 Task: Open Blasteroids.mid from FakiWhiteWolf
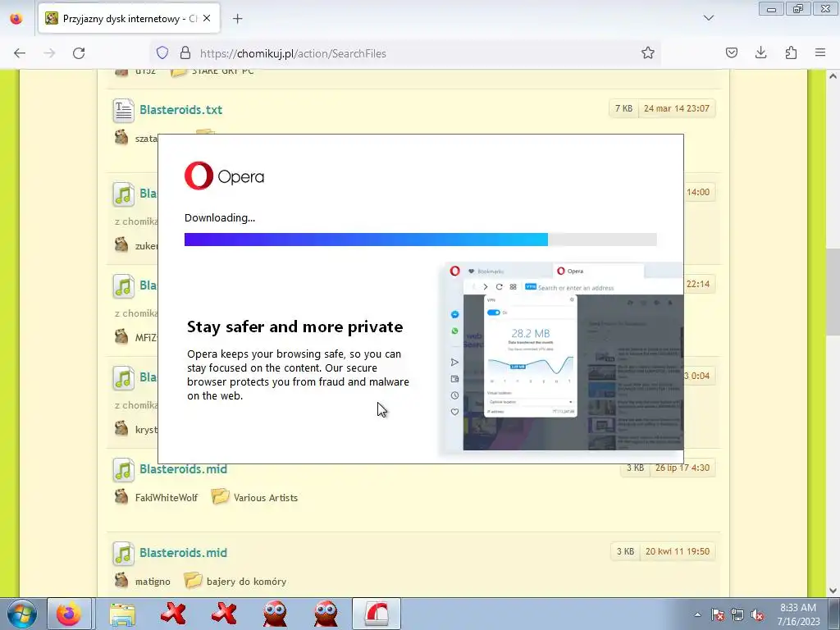(183, 468)
